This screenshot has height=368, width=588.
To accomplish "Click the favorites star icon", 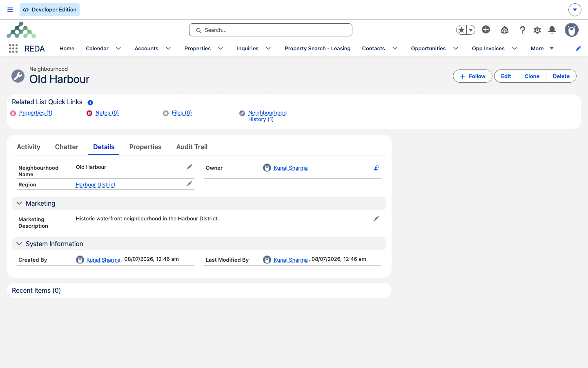I will click(x=461, y=30).
